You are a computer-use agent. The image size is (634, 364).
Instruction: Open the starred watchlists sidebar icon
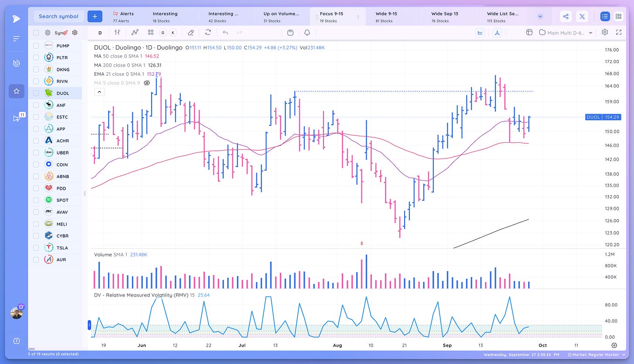pyautogui.click(x=16, y=91)
